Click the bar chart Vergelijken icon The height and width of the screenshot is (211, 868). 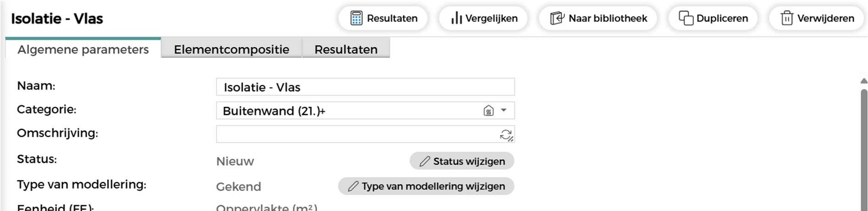tap(456, 18)
